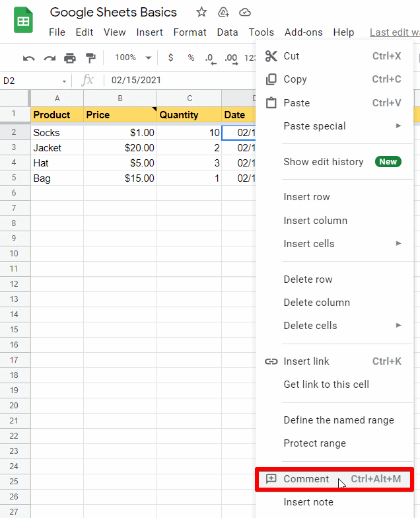Image resolution: width=420 pixels, height=518 pixels.
Task: Choose Delete row
Action: click(334, 279)
